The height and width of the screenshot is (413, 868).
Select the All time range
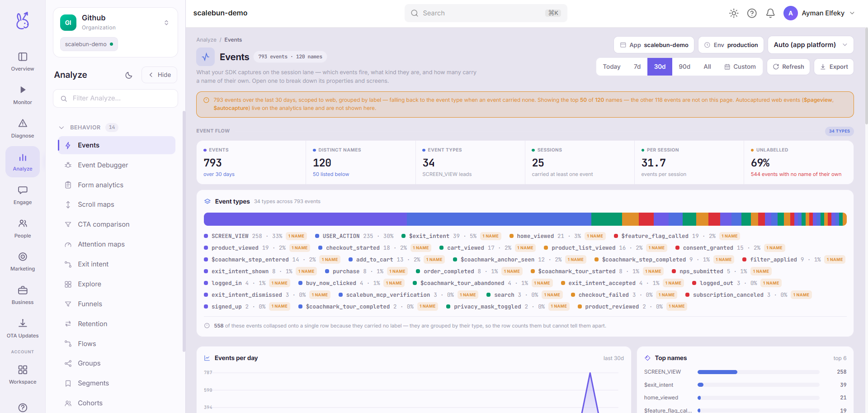pos(707,66)
